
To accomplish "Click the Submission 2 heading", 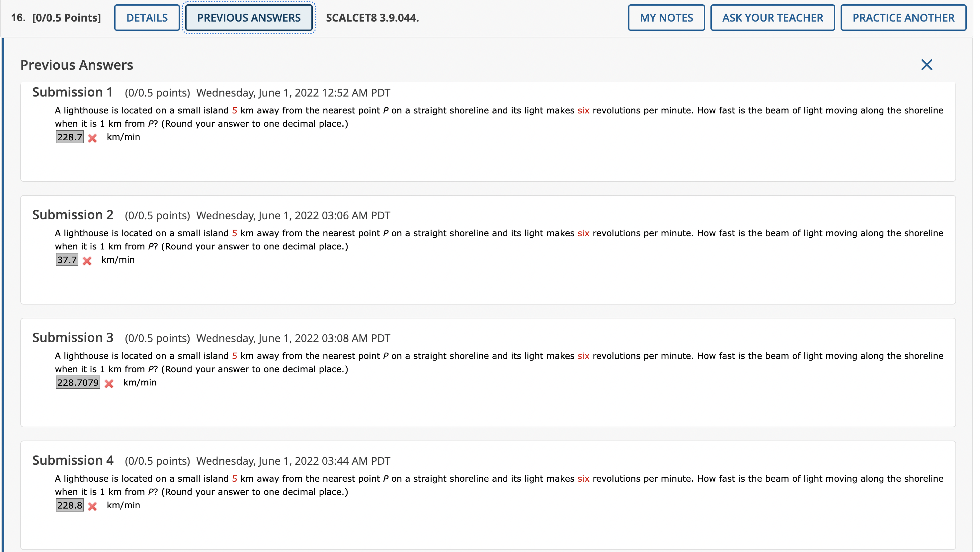I will [x=73, y=215].
